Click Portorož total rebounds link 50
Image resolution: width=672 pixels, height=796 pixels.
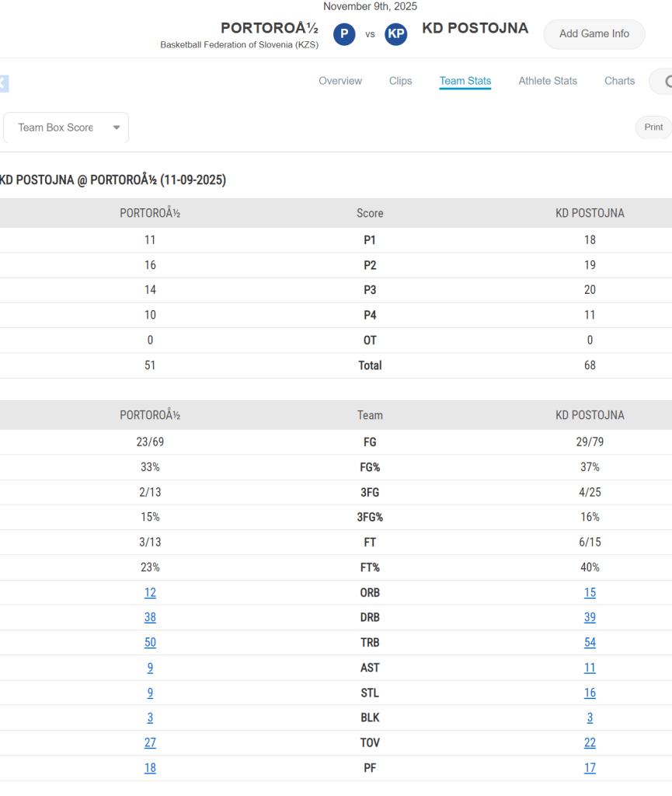click(150, 643)
